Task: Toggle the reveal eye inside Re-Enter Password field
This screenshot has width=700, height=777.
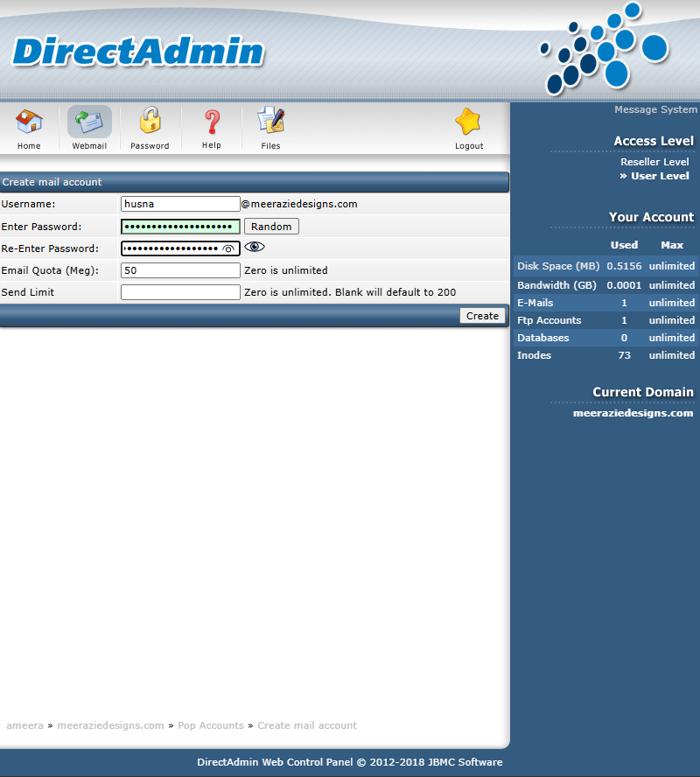Action: click(x=228, y=248)
